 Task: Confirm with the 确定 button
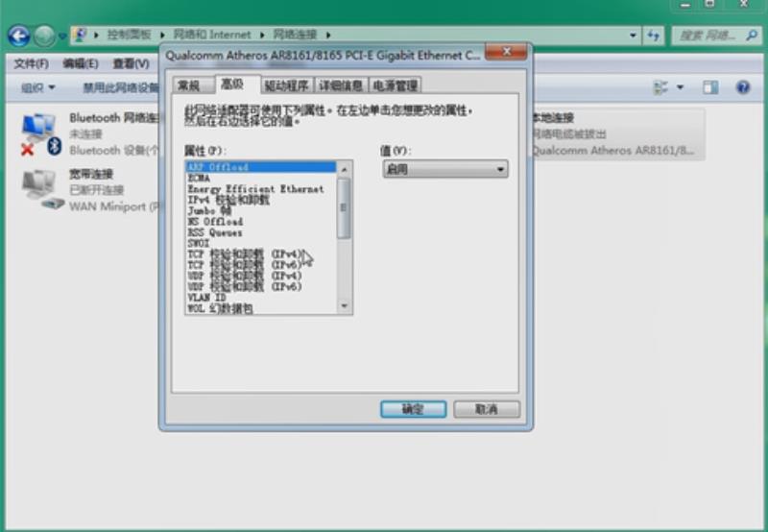click(x=413, y=409)
